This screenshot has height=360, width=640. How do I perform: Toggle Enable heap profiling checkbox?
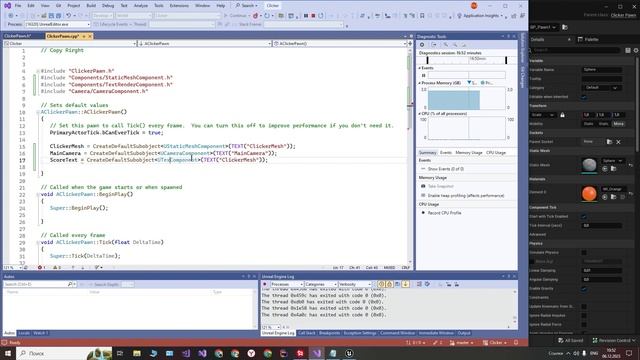423,196
